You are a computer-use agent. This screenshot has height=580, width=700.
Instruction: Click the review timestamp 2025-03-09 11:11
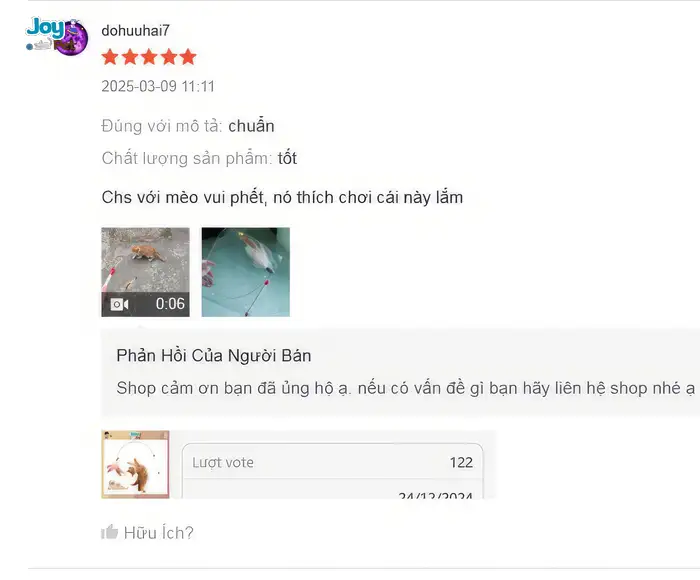click(x=158, y=86)
